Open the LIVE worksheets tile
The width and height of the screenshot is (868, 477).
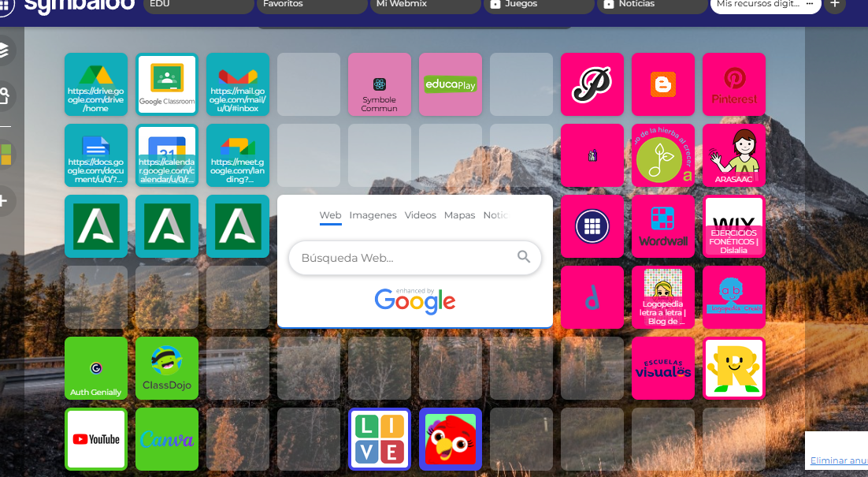pos(379,439)
